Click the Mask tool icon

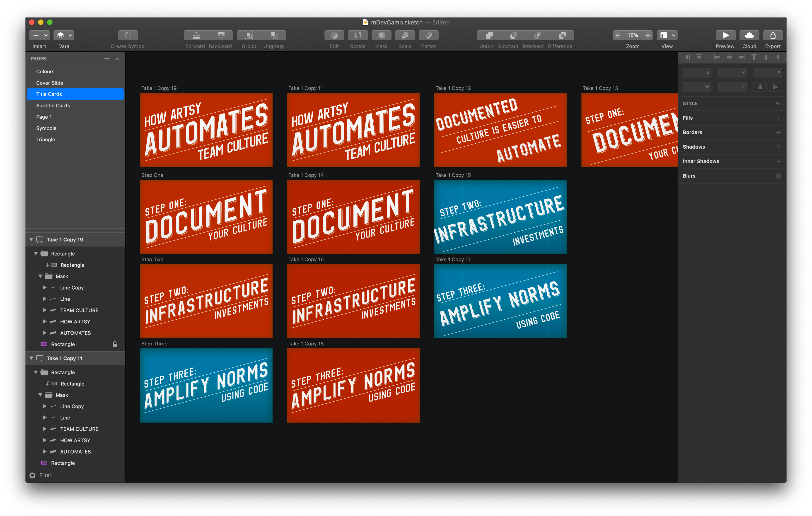click(381, 35)
